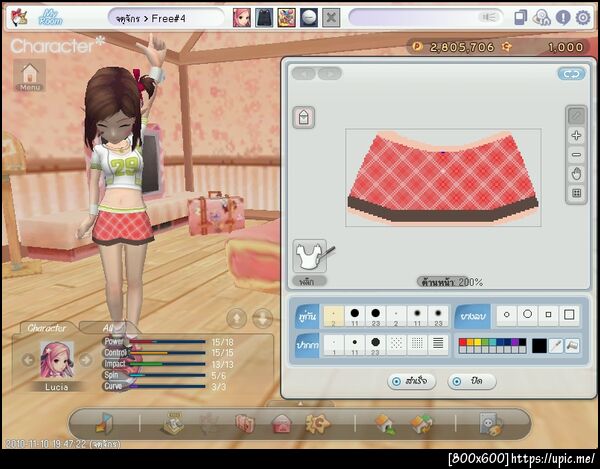This screenshot has width=600, height=469.
Task: Select the soft size 23 brush
Action: click(x=438, y=316)
